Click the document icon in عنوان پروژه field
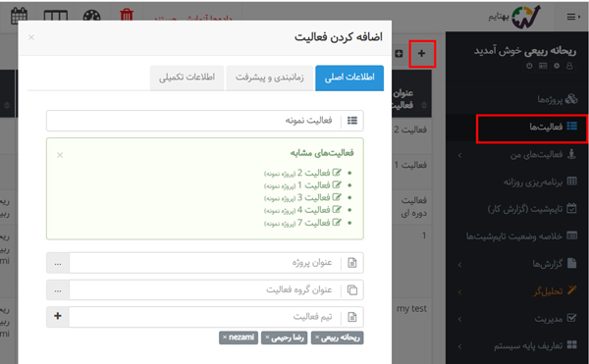589x364 pixels. [352, 263]
